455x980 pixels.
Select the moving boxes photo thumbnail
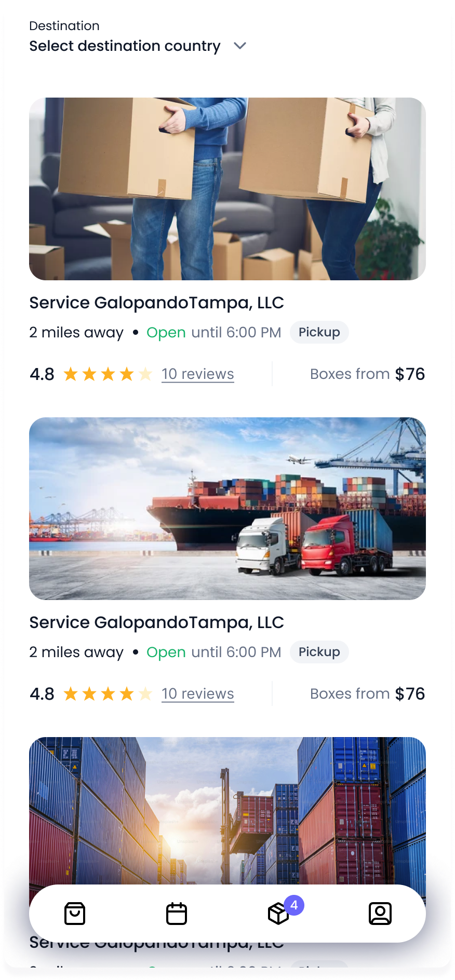point(228,189)
